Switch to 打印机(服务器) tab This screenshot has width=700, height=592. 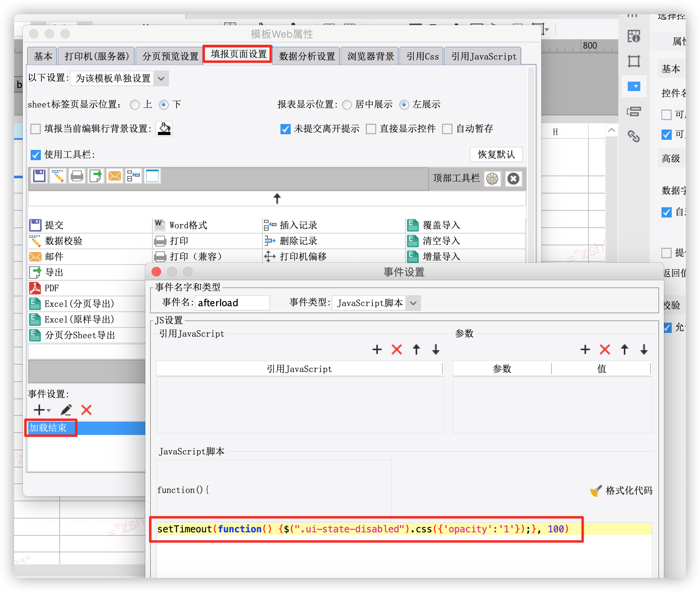click(x=97, y=57)
